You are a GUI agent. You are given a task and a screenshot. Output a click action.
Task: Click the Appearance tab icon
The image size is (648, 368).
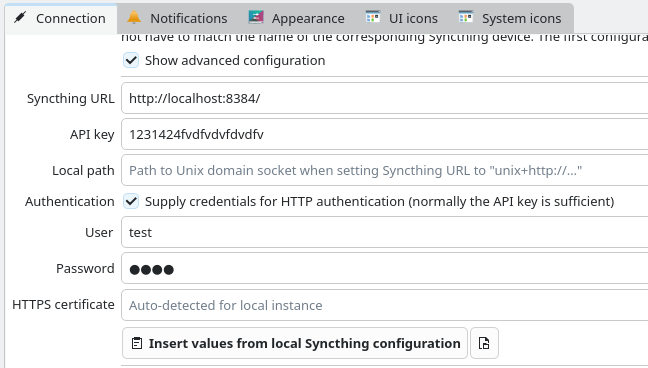(256, 17)
